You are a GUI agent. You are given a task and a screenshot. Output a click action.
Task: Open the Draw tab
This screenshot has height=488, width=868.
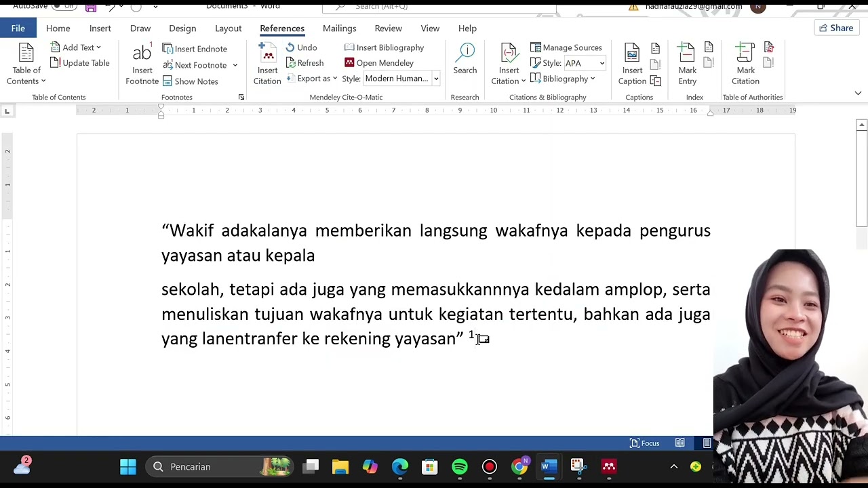[140, 28]
